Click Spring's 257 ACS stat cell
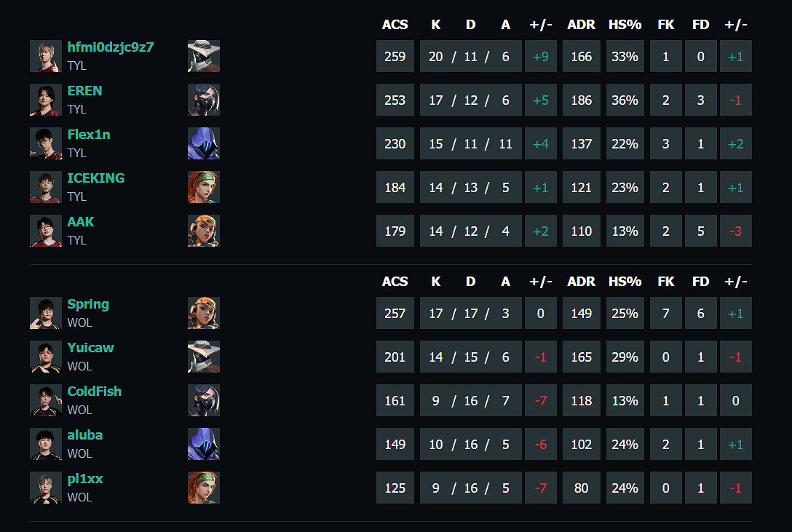This screenshot has width=792, height=532. pyautogui.click(x=395, y=313)
